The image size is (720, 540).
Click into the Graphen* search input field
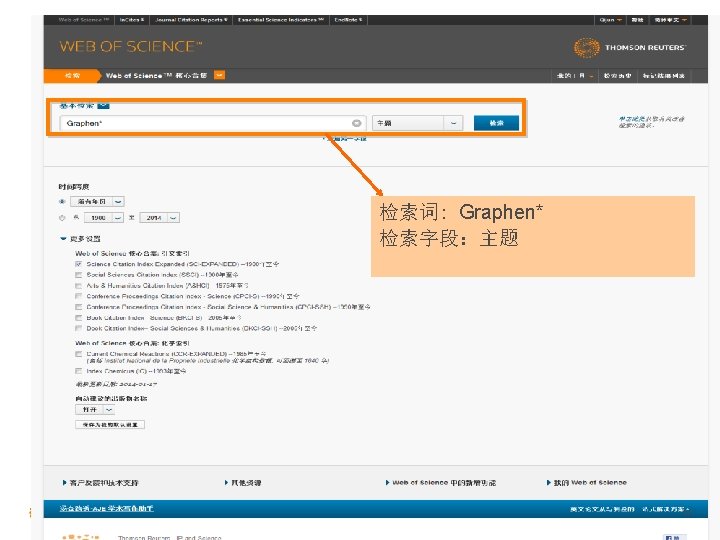tap(206, 123)
